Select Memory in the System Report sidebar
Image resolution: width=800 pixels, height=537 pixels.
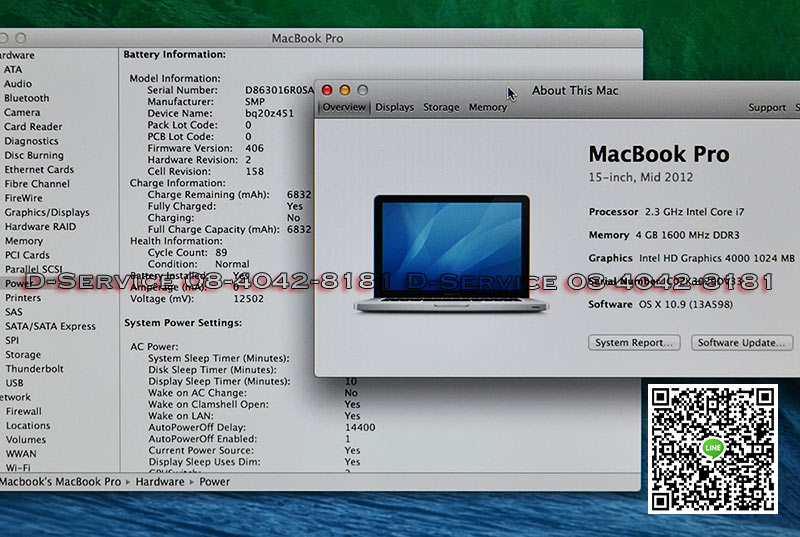pos(24,241)
